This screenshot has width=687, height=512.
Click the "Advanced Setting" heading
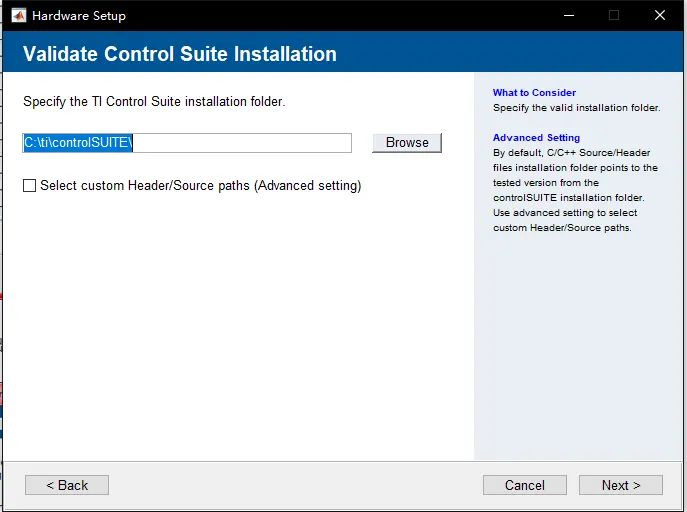536,138
